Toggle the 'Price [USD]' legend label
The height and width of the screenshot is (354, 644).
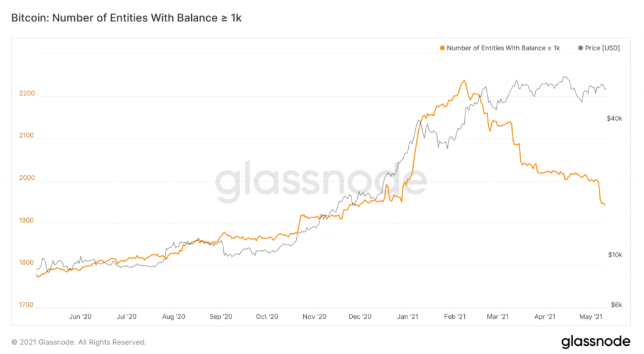pyautogui.click(x=602, y=48)
